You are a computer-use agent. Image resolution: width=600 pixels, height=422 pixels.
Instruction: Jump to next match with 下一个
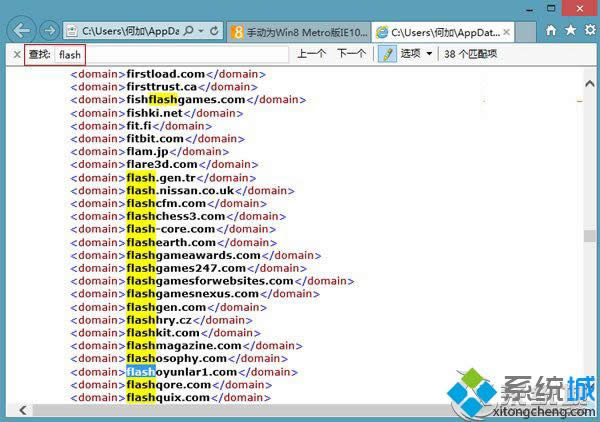351,54
